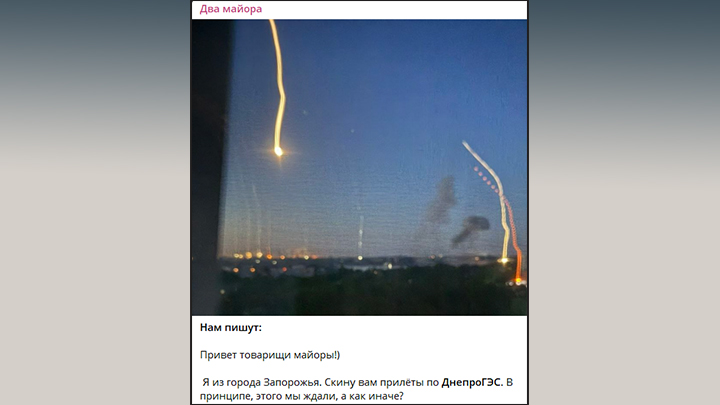Click the dark window frame at photo's left
Image resolution: width=720 pixels, height=405 pixels.
tap(209, 167)
